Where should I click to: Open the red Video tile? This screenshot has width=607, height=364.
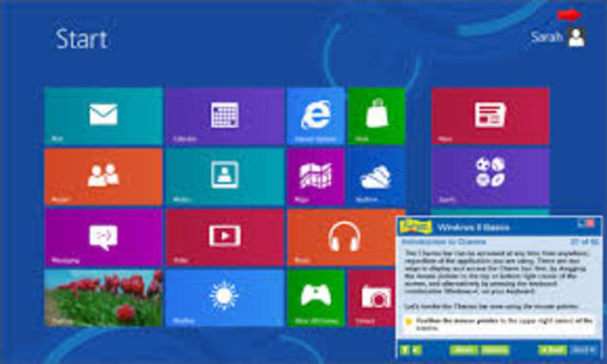pyautogui.click(x=225, y=238)
